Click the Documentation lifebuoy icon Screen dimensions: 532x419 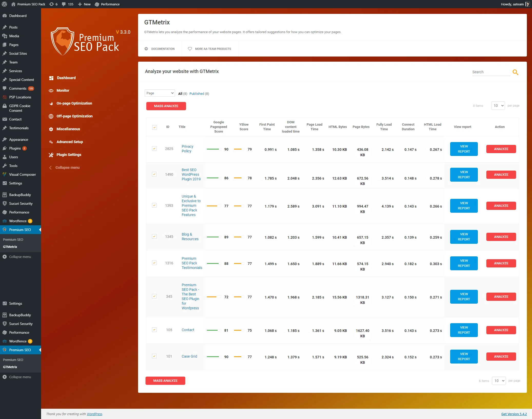[146, 49]
